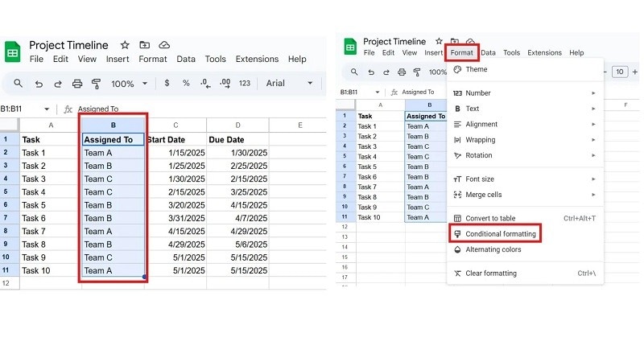The height and width of the screenshot is (362, 644).
Task: Expand the B1:B11 name box dropdown in the left screenshot
Action: [x=47, y=109]
